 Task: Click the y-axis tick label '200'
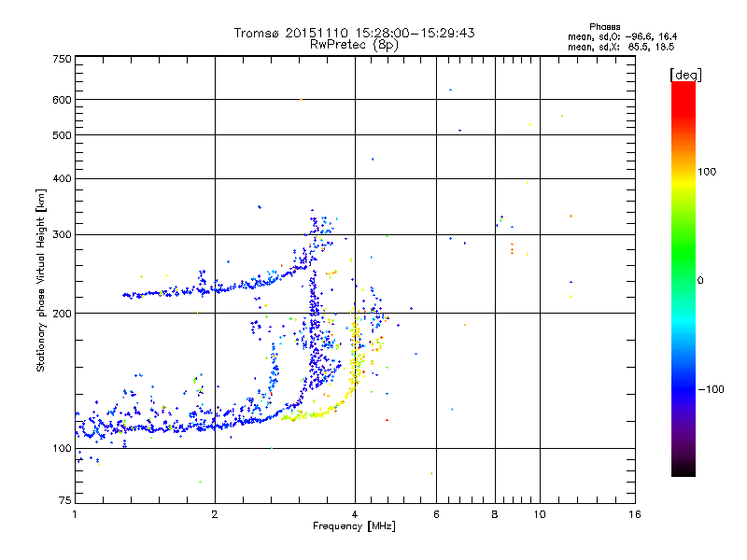coord(62,314)
